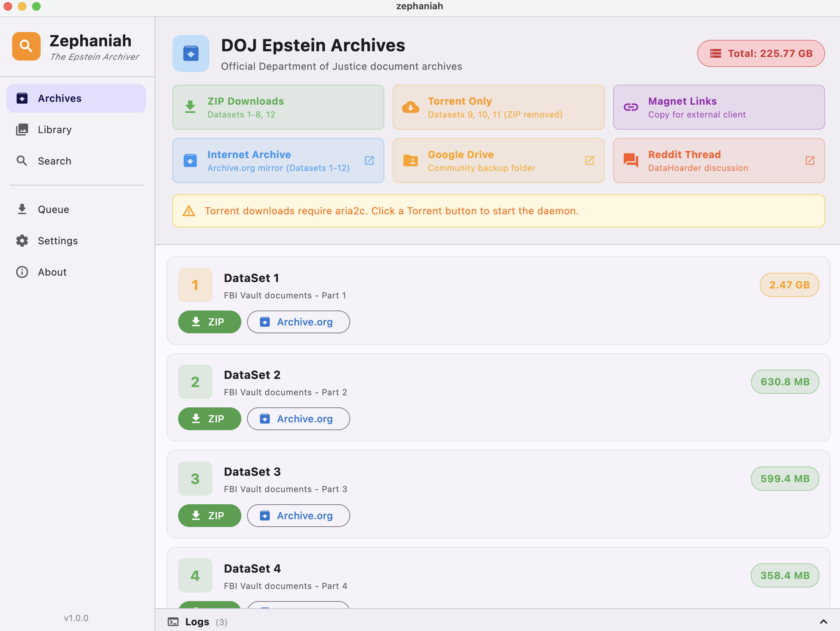This screenshot has height=631, width=840.
Task: Click the Torrent Only cloud download icon
Action: [410, 108]
